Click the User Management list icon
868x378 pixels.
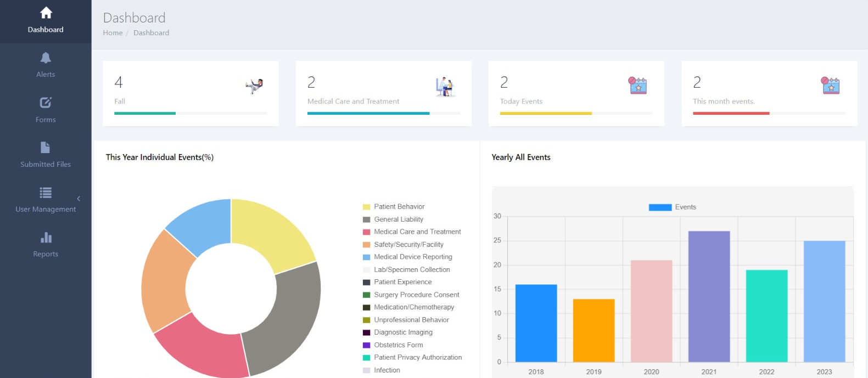(46, 193)
